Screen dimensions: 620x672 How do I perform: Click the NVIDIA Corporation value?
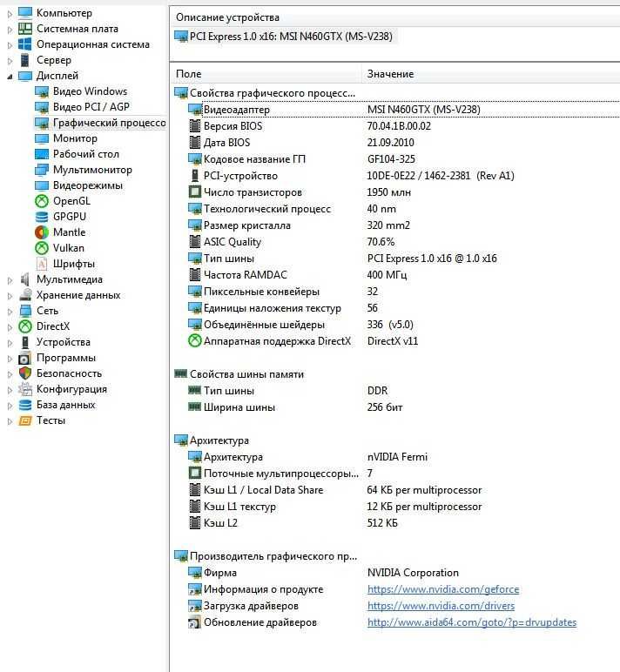[413, 573]
